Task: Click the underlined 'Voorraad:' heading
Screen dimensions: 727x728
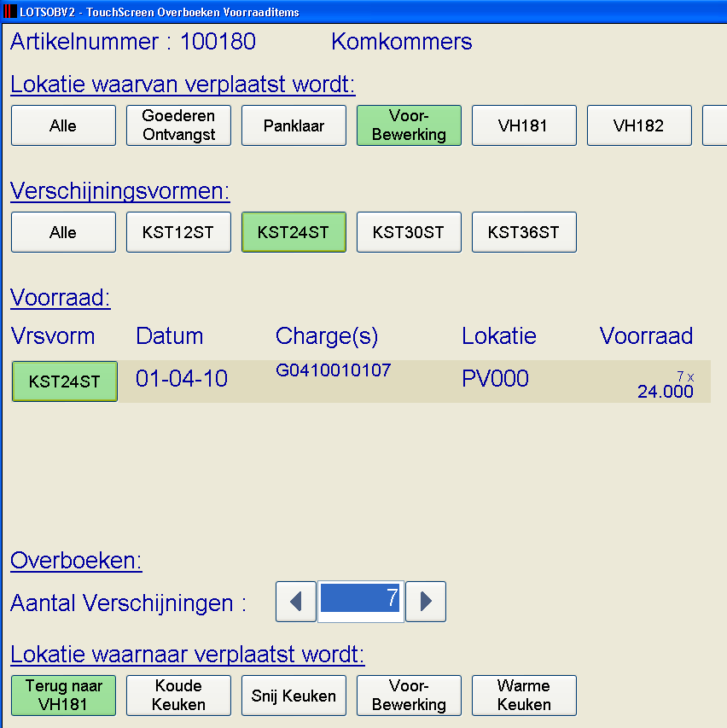Action: pos(60,298)
